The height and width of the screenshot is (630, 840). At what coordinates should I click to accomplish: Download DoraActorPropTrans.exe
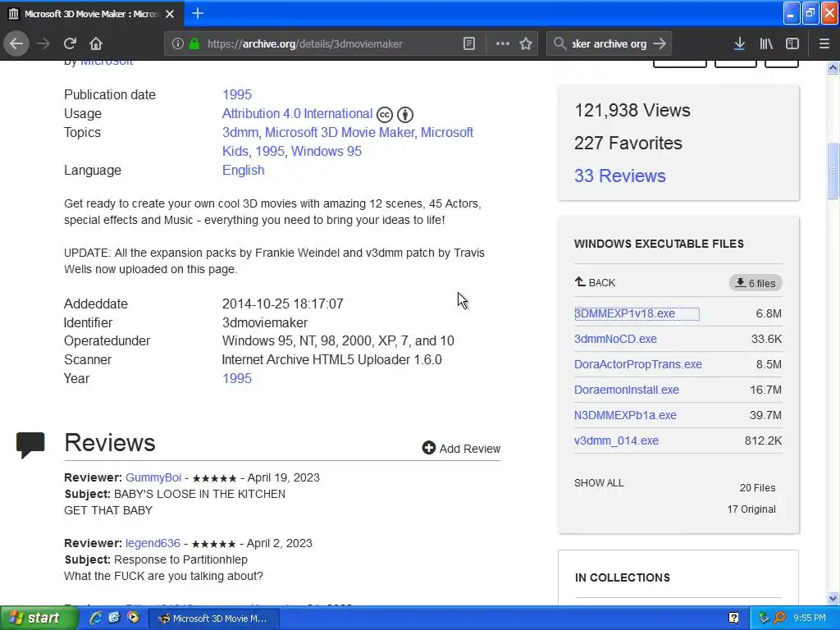[638, 364]
